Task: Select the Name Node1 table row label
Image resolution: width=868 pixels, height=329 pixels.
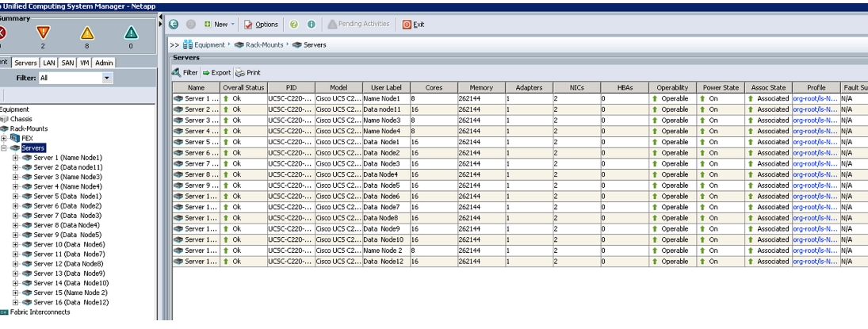Action: tap(381, 98)
